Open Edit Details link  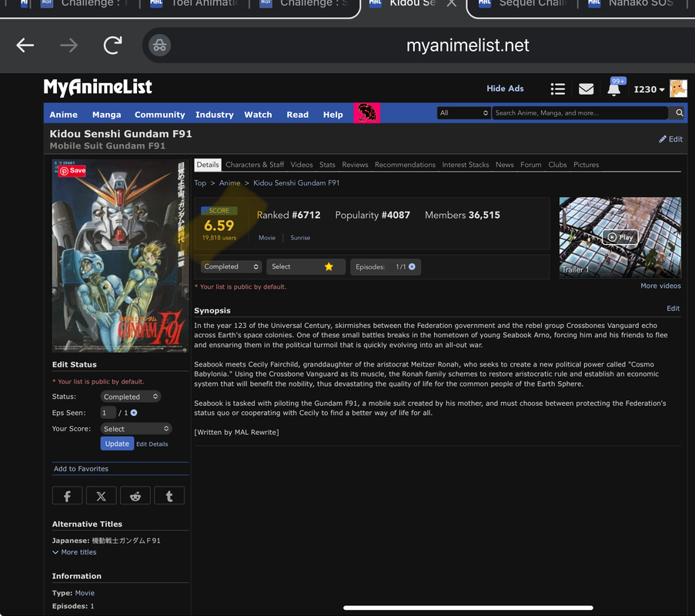coord(152,444)
